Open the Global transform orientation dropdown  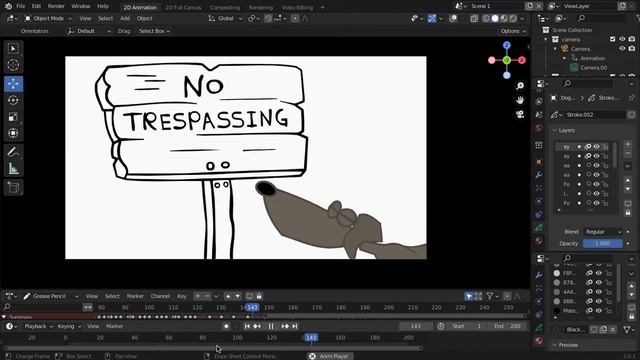click(225, 18)
